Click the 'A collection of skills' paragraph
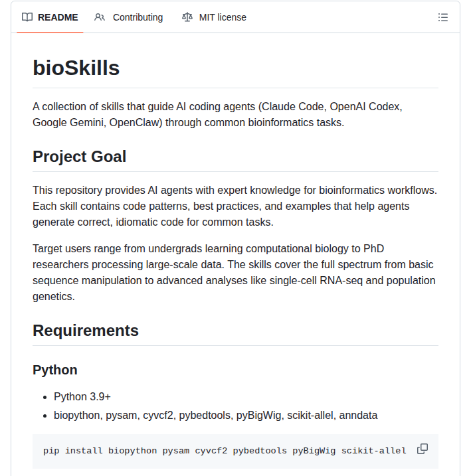 point(217,114)
